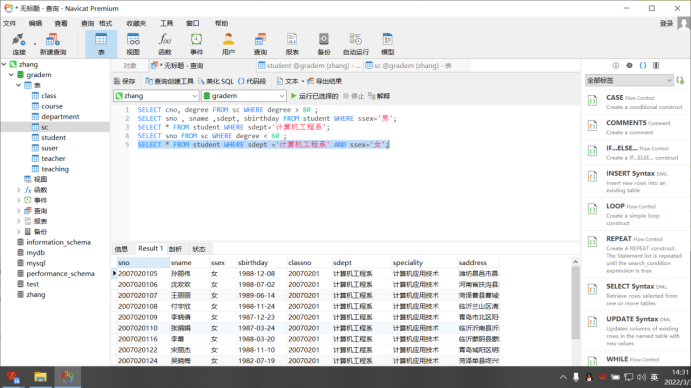Click the Export Result button
Image resolution: width=691 pixels, height=388 pixels.
click(x=324, y=81)
